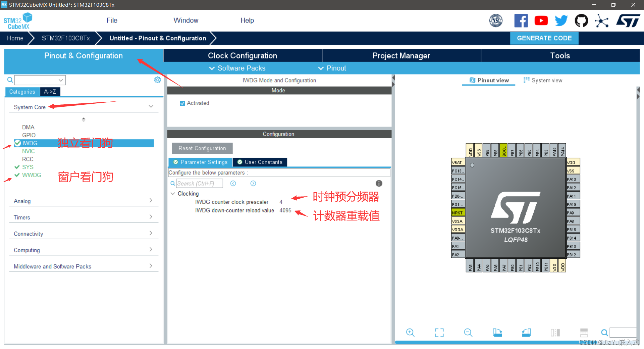Click the ST logo in header

click(x=628, y=20)
